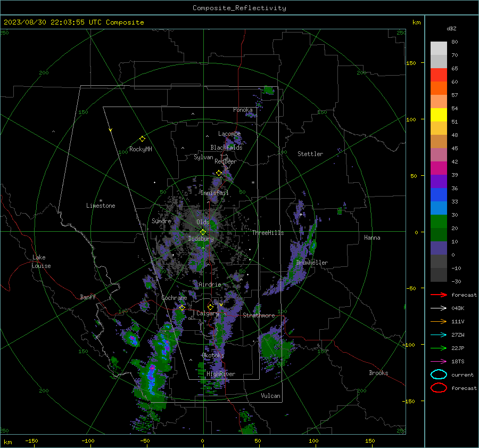Click the 18TS legend label
The height and width of the screenshot is (448, 479).
(x=458, y=362)
